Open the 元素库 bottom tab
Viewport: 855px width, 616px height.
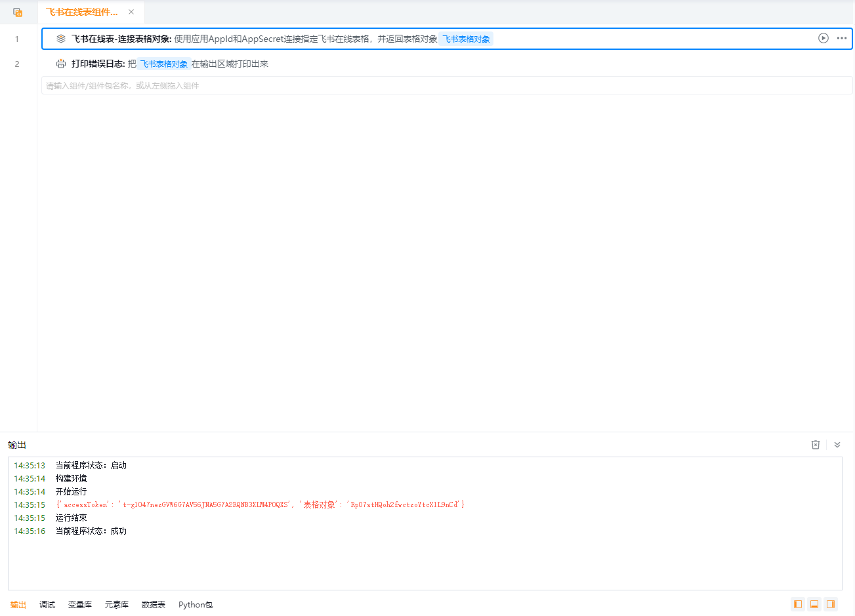click(117, 605)
